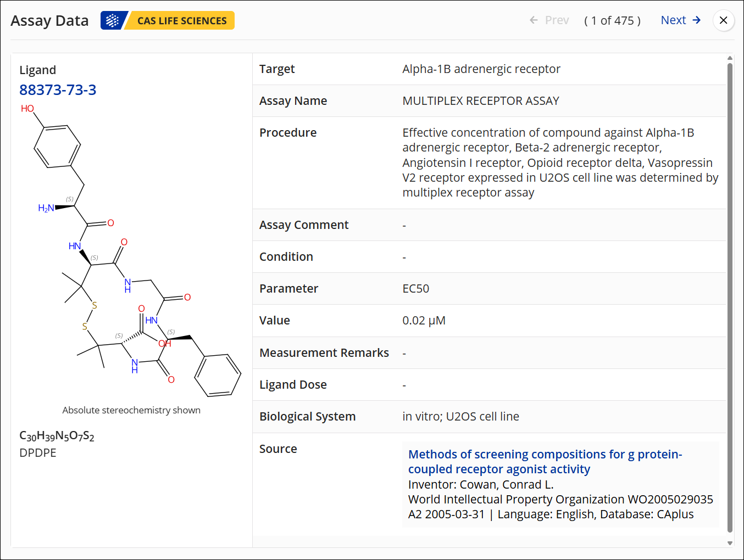This screenshot has height=560, width=744.
Task: Click the 'Assay Comment' row label
Action: point(304,225)
